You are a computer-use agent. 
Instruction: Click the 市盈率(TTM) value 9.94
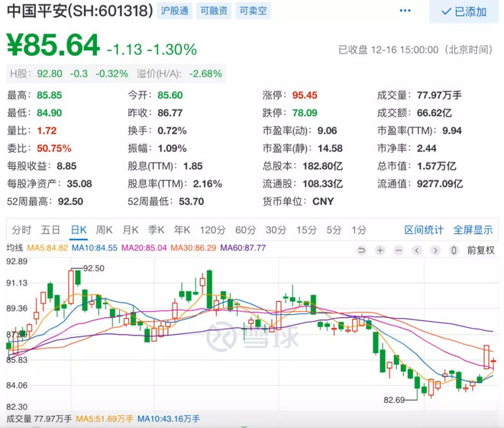point(452,131)
